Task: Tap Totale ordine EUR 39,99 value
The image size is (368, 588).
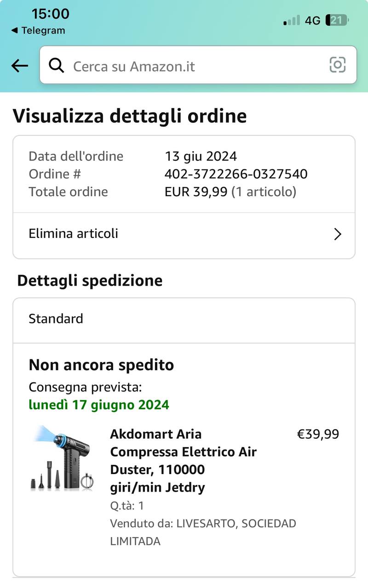Action: (230, 192)
